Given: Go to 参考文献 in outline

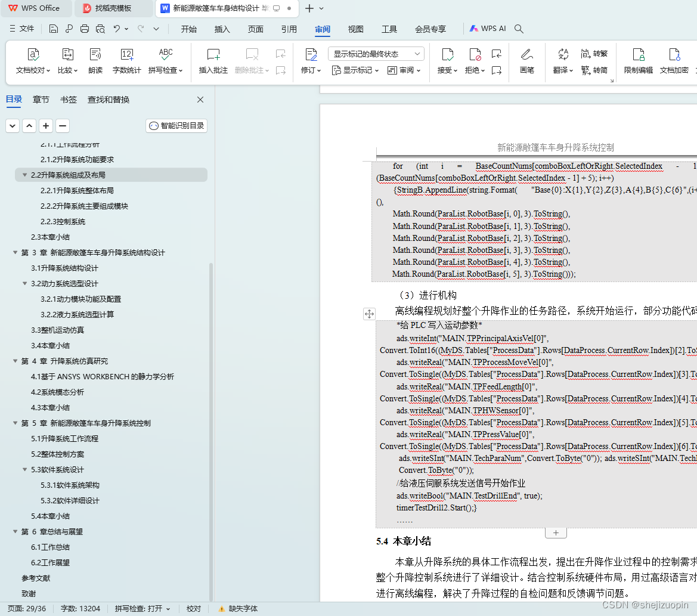Looking at the screenshot, I should point(36,578).
